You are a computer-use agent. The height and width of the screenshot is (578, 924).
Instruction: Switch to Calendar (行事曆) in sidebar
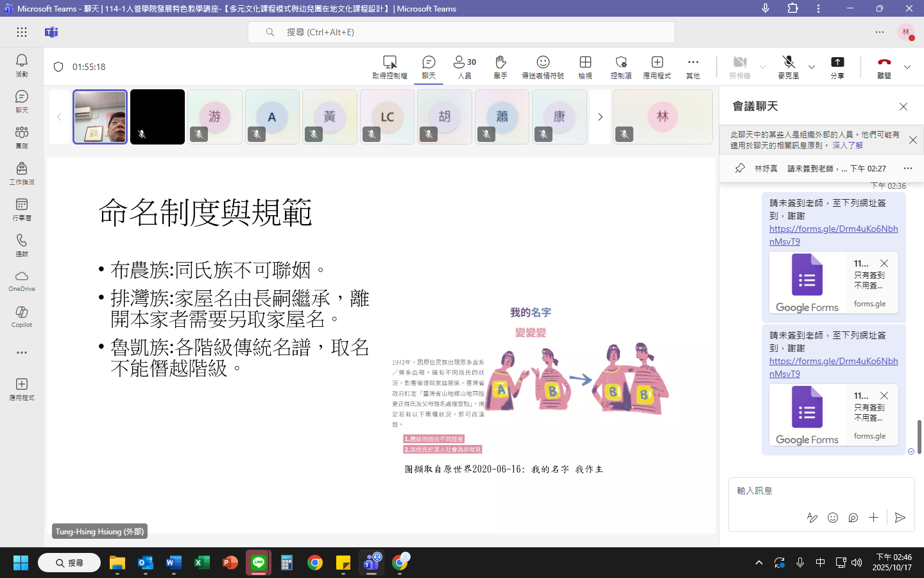click(x=22, y=209)
